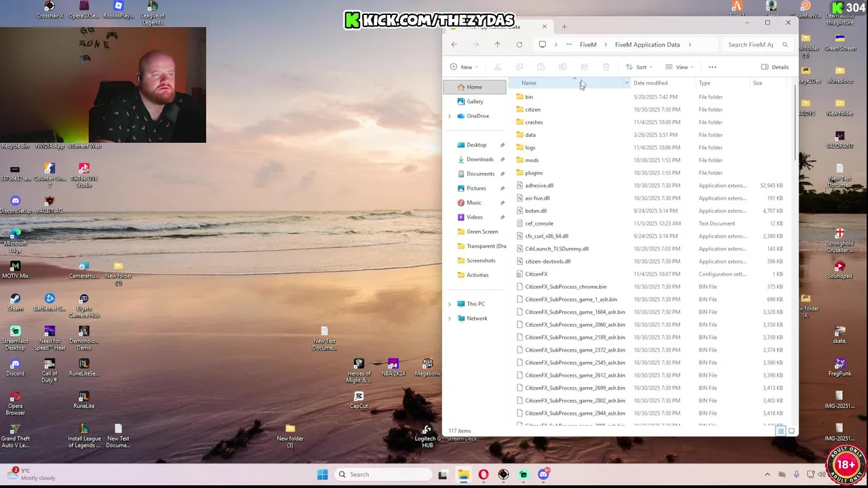This screenshot has width=868, height=488.
Task: Click the Search FiveM Application Data field
Action: tap(757, 45)
